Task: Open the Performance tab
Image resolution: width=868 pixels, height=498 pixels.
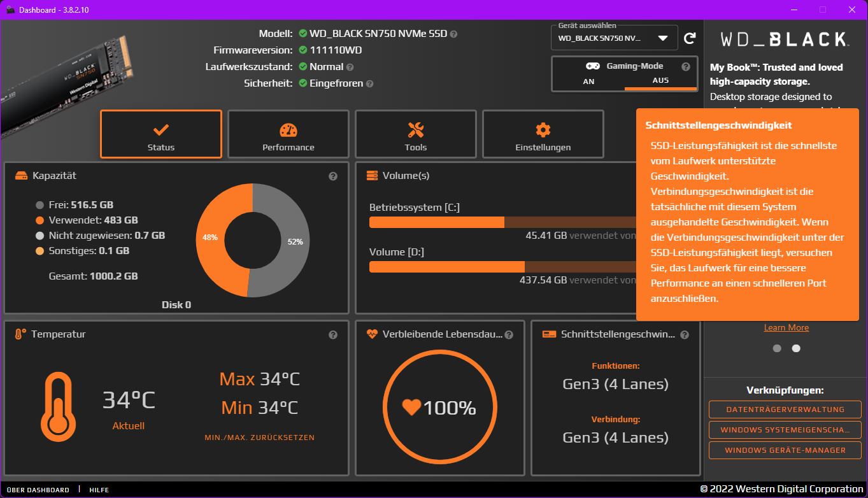Action: coord(288,134)
